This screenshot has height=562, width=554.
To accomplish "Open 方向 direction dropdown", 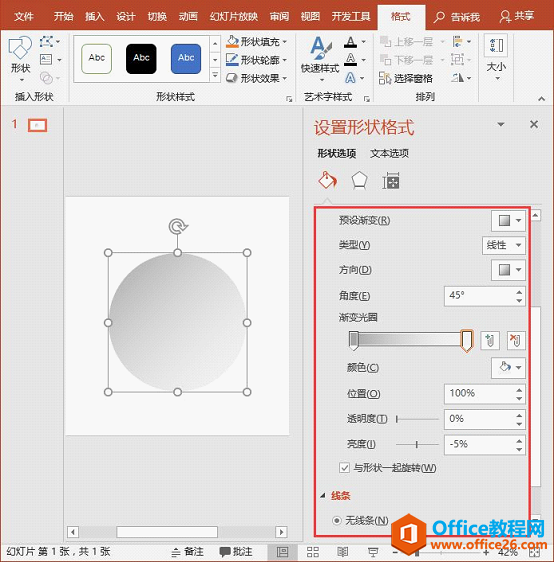I will (x=508, y=270).
